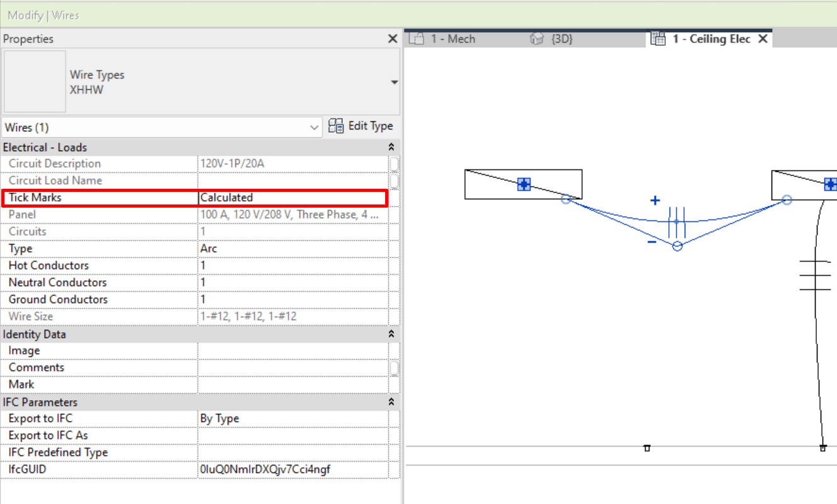Click the Circuit Load Name value field
This screenshot has height=504, width=837.
(x=293, y=181)
